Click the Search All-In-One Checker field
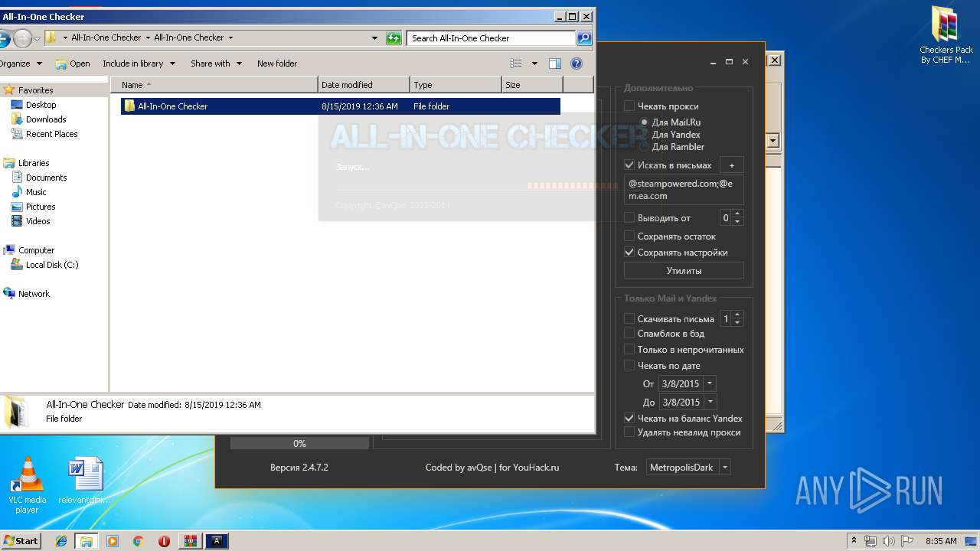 tap(492, 37)
